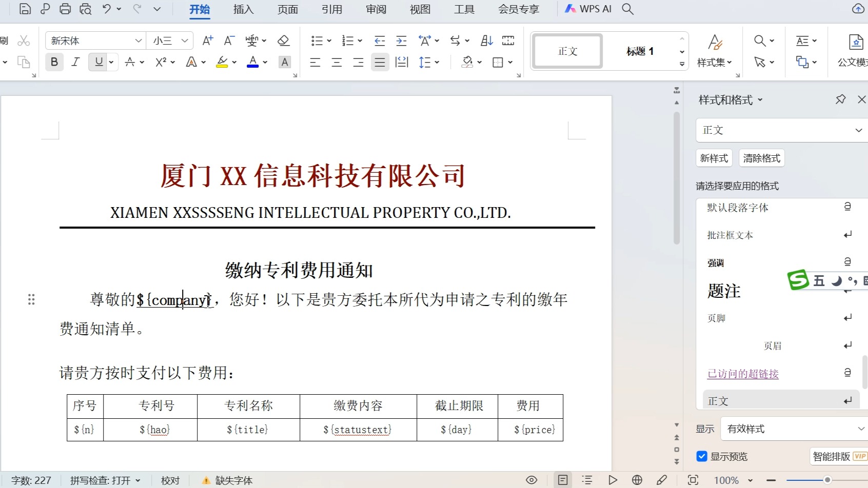This screenshot has width=868, height=488.
Task: Open the 插入 tab
Action: (243, 9)
